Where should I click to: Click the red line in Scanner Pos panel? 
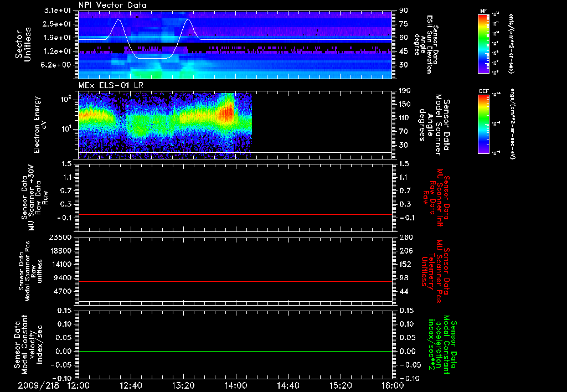[x=235, y=281]
